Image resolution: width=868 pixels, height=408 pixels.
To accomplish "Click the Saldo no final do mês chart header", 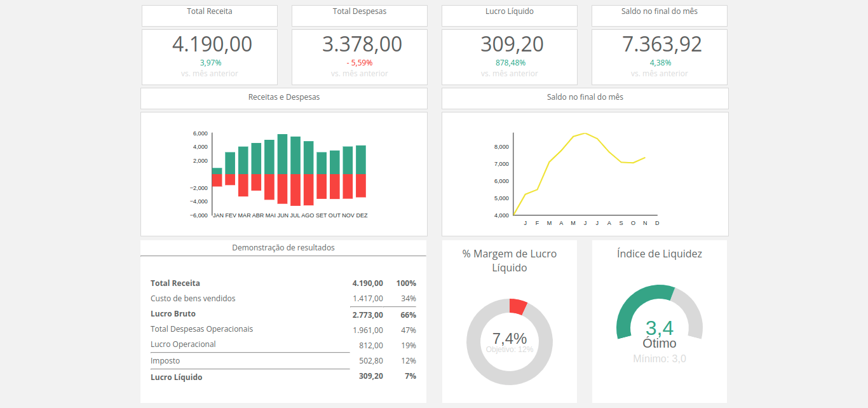I will [x=584, y=97].
